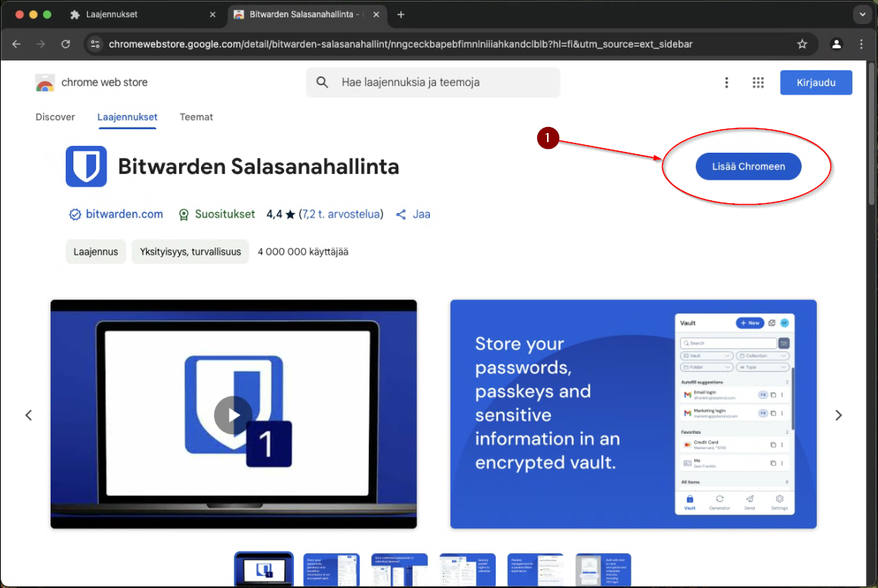Image resolution: width=878 pixels, height=588 pixels.
Task: Select the Bitwarden Salasanahallinta browser tab
Action: click(307, 14)
